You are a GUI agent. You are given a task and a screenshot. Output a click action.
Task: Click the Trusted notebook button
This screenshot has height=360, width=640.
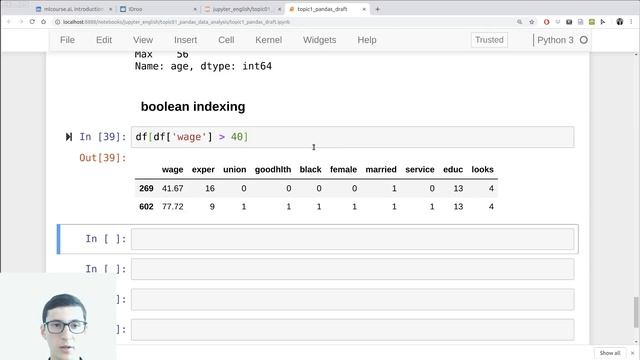coord(489,40)
